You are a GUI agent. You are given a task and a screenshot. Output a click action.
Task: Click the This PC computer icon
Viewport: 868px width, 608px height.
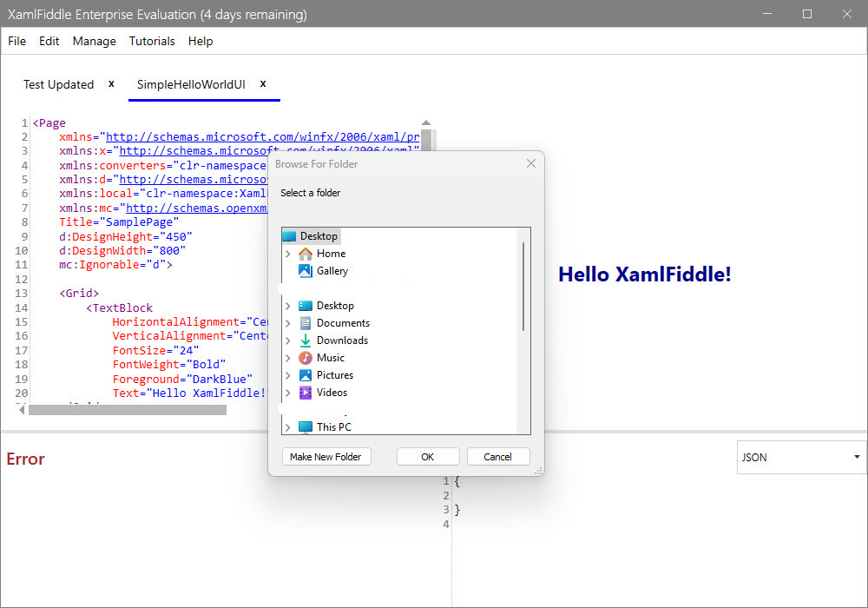click(305, 427)
